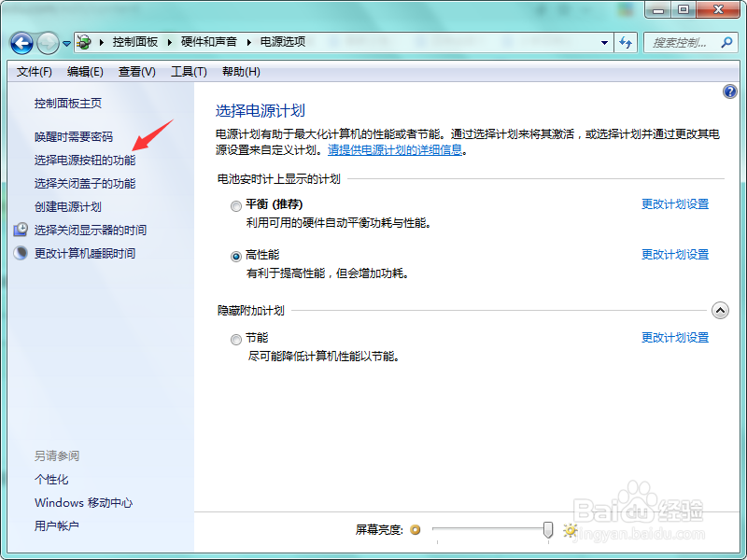Screen dimensions: 747x560
Task: Click the bright sun brightness icon
Action: (571, 530)
